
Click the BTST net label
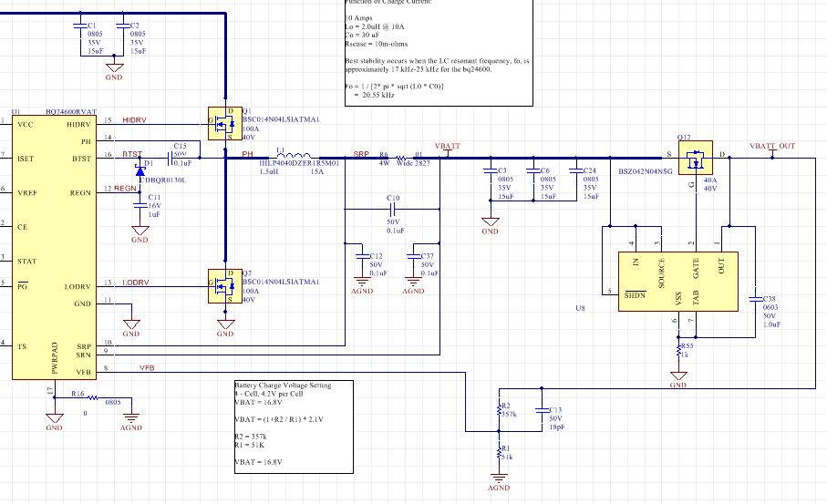coord(132,154)
